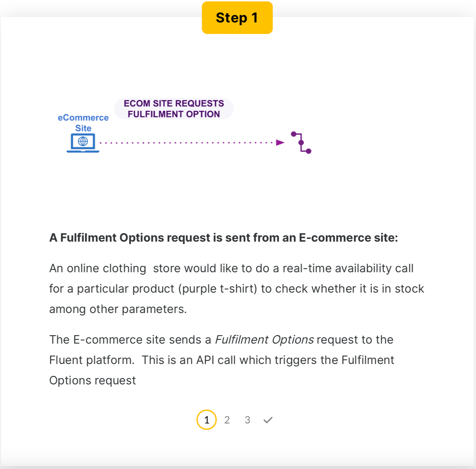Click the italic Fulfilment Options text
476x469 pixels.
click(x=264, y=340)
